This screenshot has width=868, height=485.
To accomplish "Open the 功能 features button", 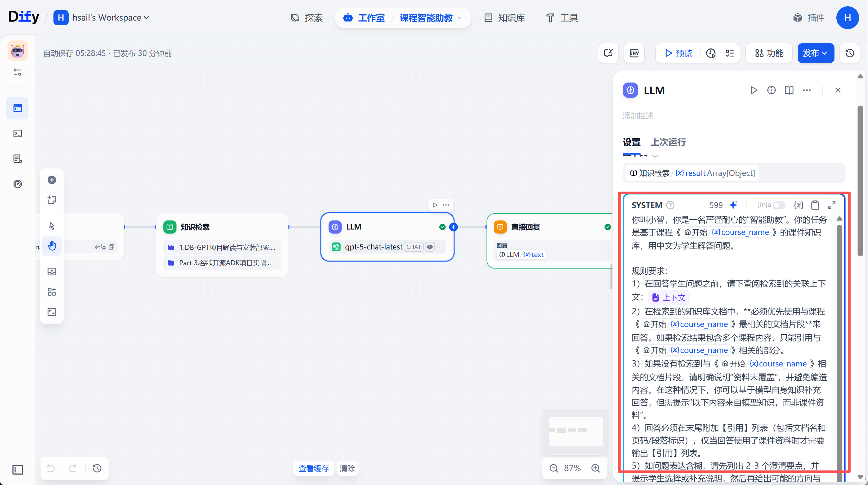I will click(769, 53).
